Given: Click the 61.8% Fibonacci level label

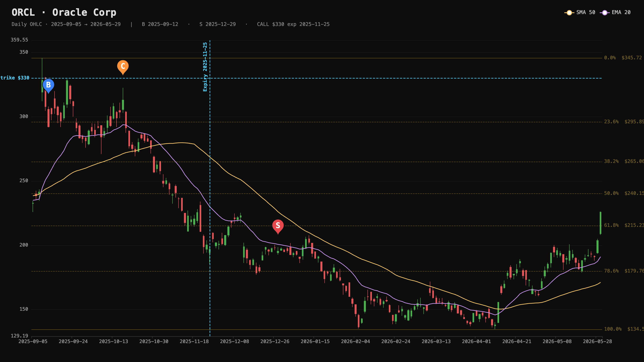Looking at the screenshot, I should click(612, 225).
